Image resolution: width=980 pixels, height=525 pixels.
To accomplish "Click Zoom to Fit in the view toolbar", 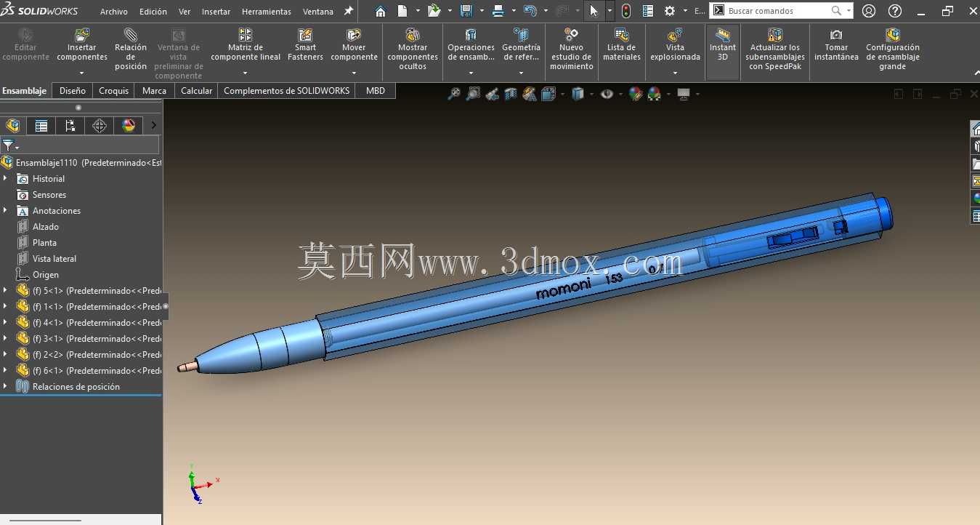I will (x=454, y=94).
